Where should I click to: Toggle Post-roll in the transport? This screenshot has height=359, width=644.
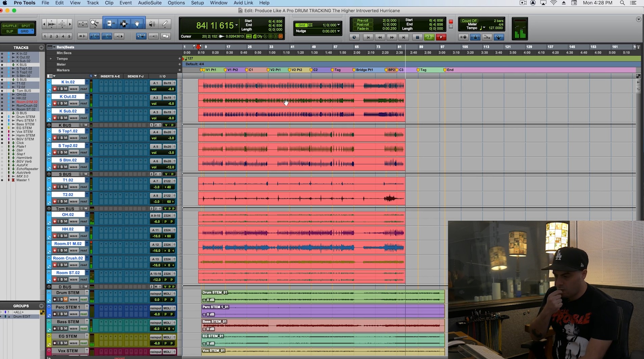[363, 25]
